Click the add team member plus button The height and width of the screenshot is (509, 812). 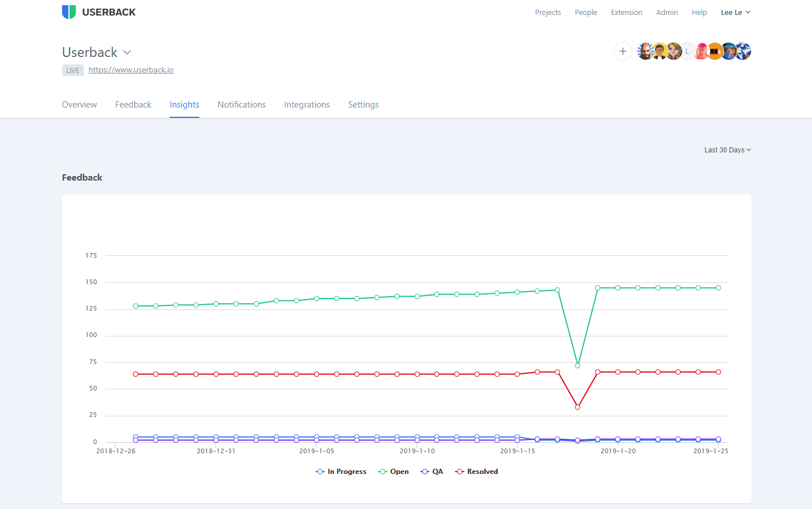[622, 51]
